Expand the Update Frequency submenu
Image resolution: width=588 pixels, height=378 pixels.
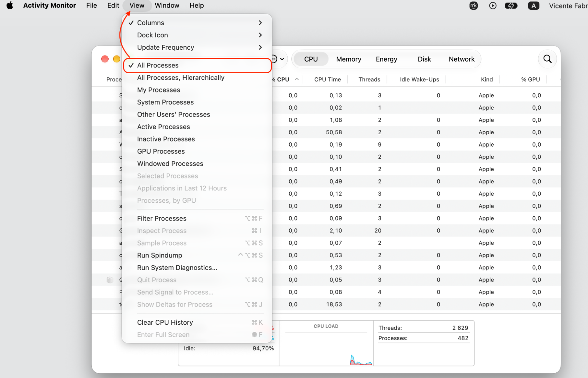[197, 47]
